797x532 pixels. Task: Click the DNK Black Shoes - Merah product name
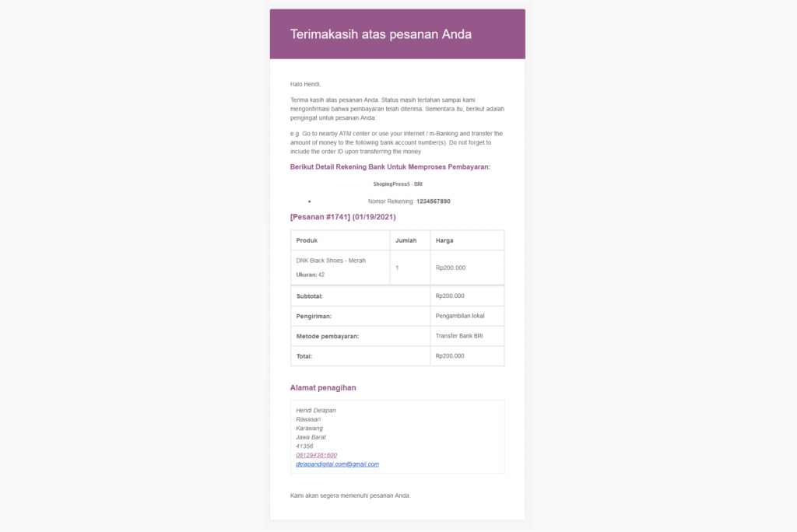click(x=331, y=261)
